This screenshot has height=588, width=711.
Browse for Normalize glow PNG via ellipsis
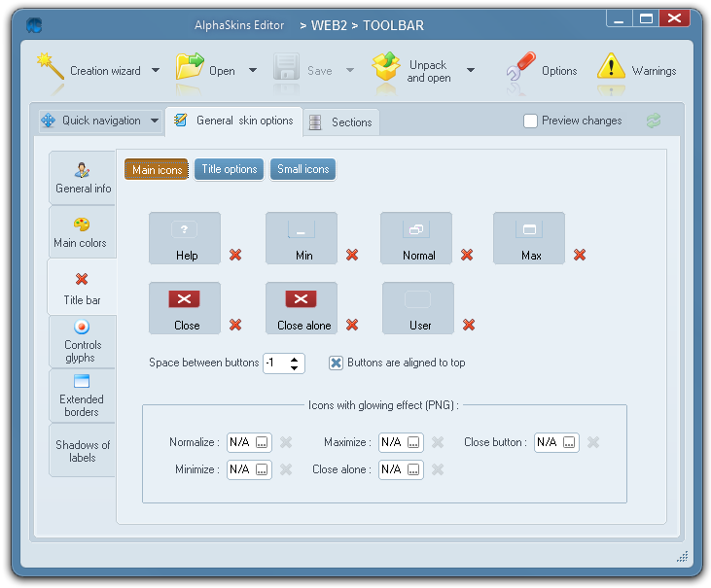[262, 442]
